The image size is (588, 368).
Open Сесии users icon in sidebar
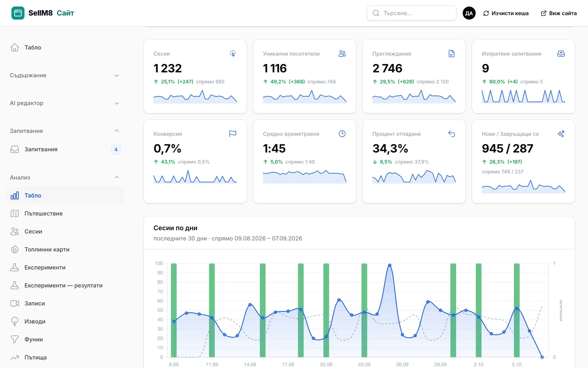15,232
